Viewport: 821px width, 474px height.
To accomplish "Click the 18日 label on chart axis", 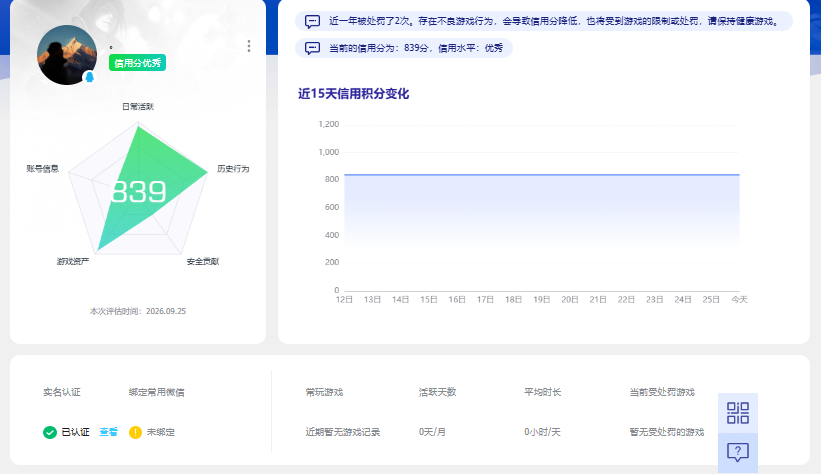I will point(513,300).
